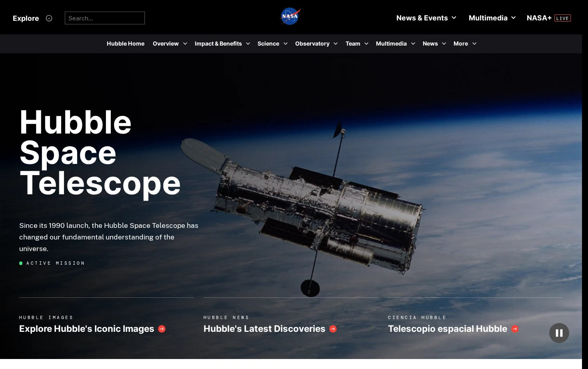Open the Team menu item
This screenshot has width=588, height=369.
pos(353,44)
